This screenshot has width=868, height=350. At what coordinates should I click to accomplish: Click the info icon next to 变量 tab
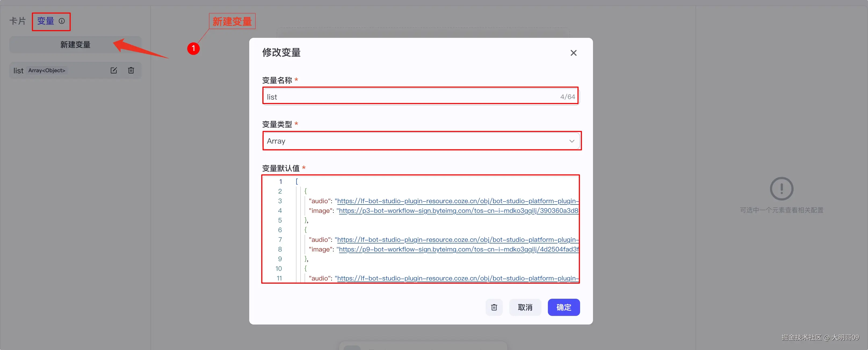click(62, 21)
